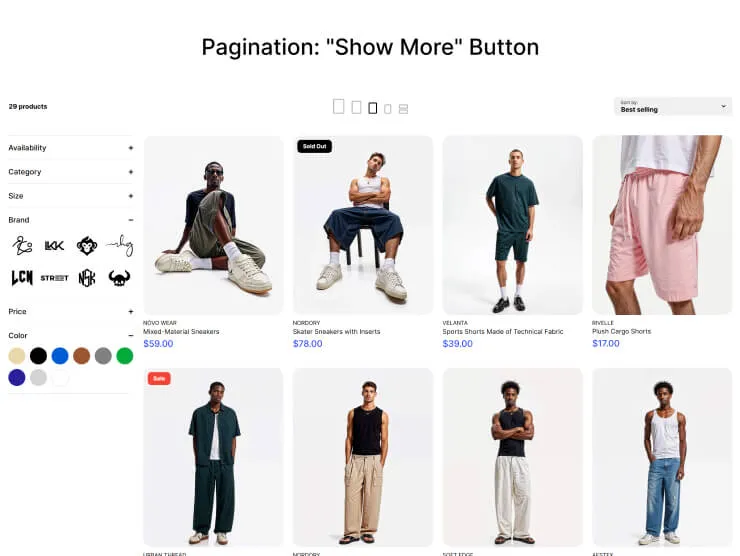Open the Sort by Best selling dropdown
Image resolution: width=740 pixels, height=556 pixels.
pos(673,107)
